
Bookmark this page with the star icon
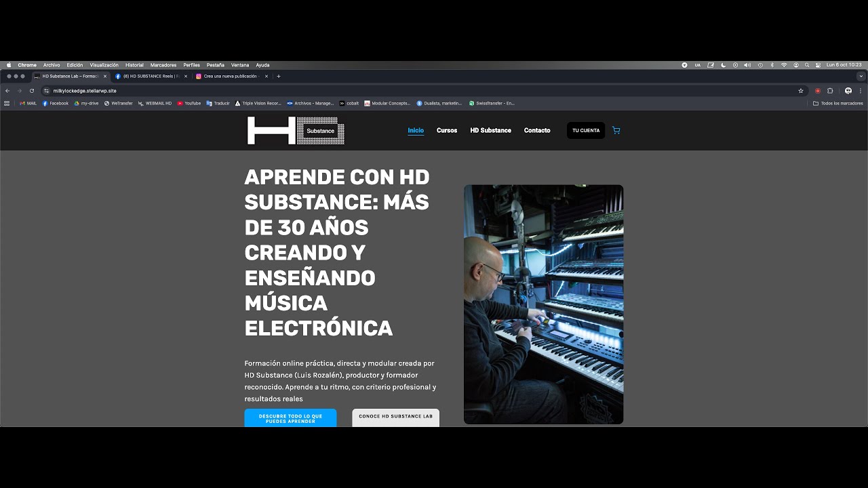[x=801, y=91]
